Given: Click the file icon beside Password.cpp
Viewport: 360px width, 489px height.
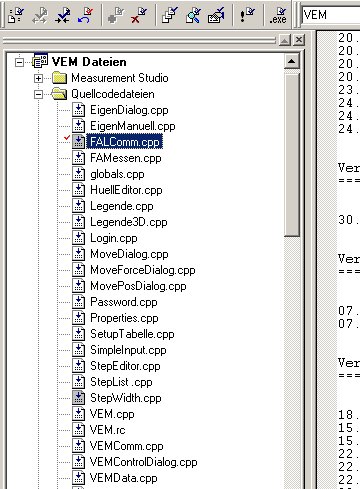Looking at the screenshot, I should pos(79,302).
